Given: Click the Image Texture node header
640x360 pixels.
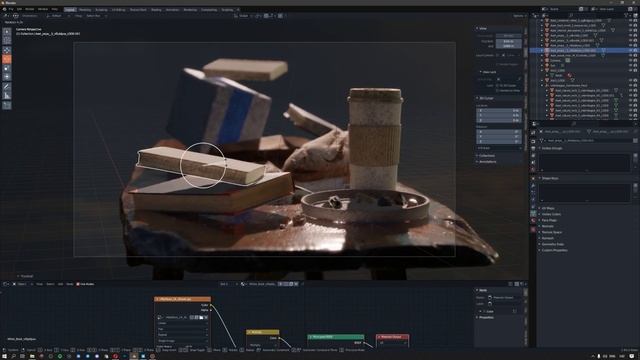Looking at the screenshot, I should (182, 299).
